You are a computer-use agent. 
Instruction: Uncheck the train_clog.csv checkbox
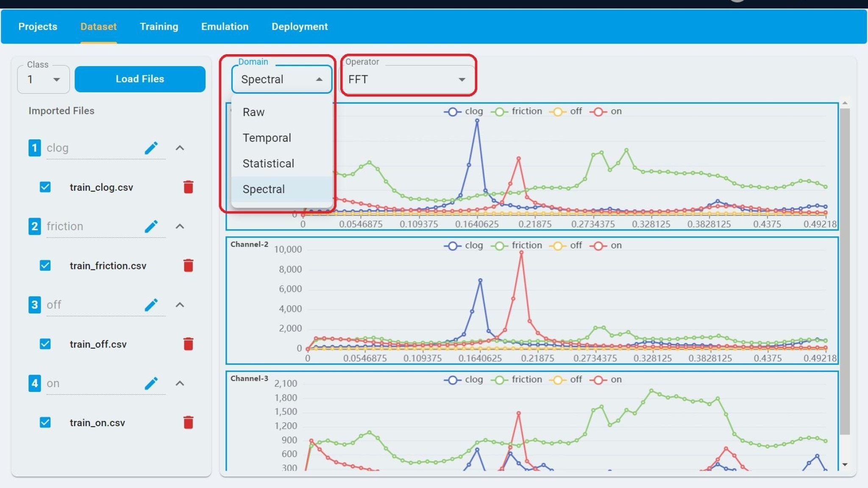click(x=45, y=187)
